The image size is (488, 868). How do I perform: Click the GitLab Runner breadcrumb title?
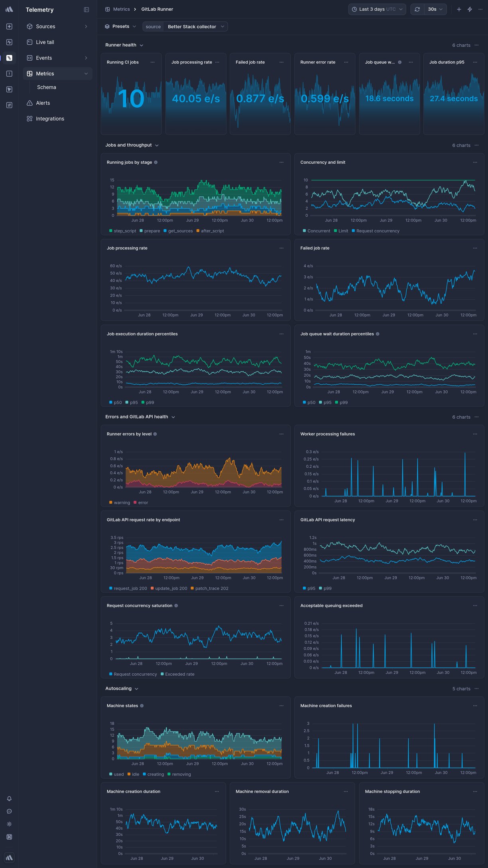tap(157, 9)
